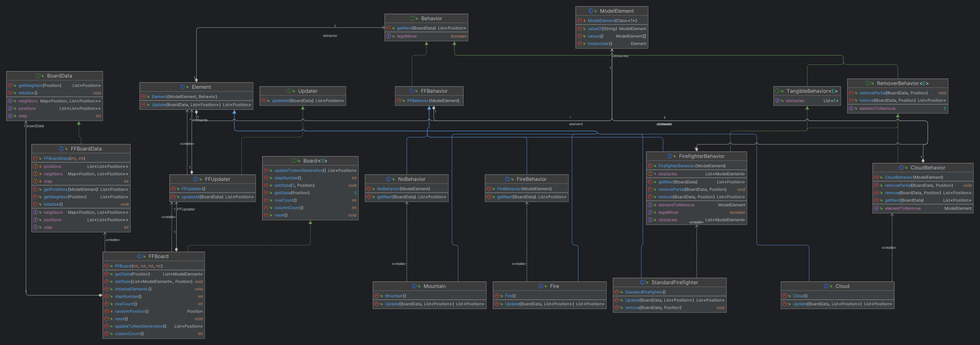Click the method icon beside updateAll(BoardData) in Updater
The height and width of the screenshot is (345, 980).
[263, 101]
